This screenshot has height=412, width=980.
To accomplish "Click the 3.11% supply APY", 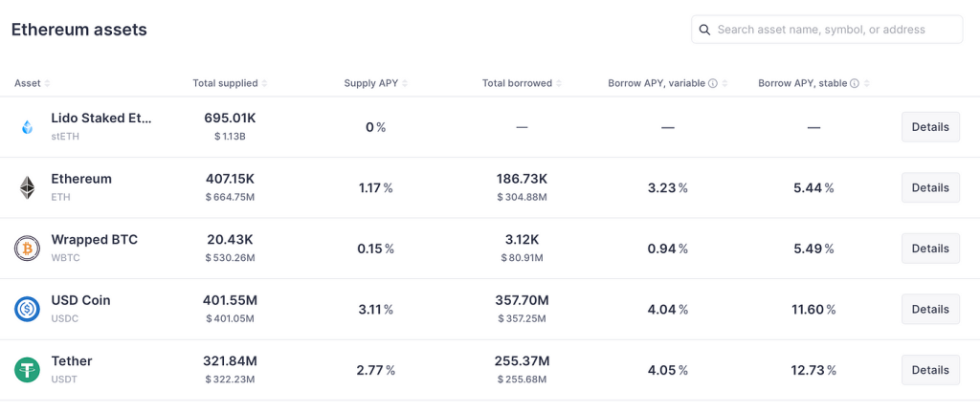I will tap(375, 309).
